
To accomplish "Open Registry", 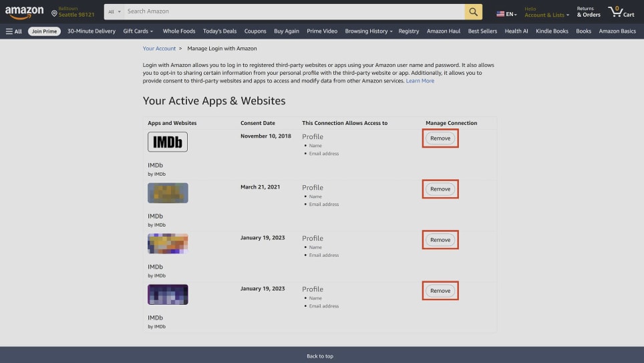I will pos(409,31).
